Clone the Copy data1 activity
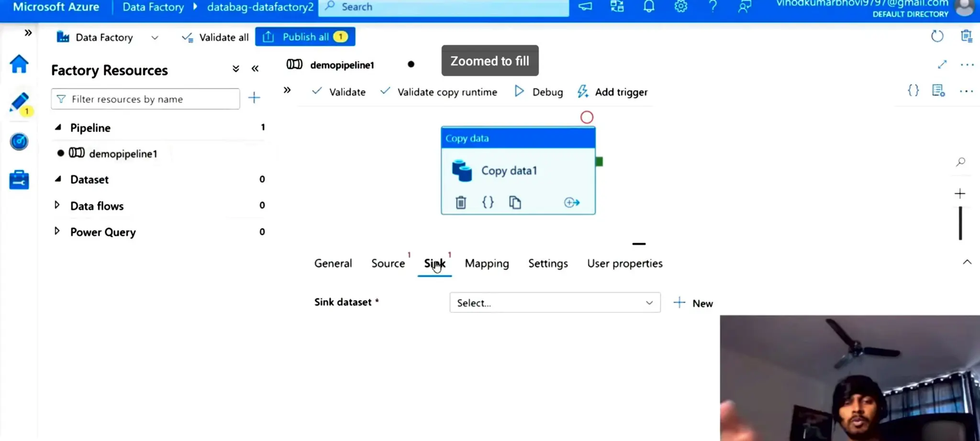The image size is (980, 441). pos(515,202)
